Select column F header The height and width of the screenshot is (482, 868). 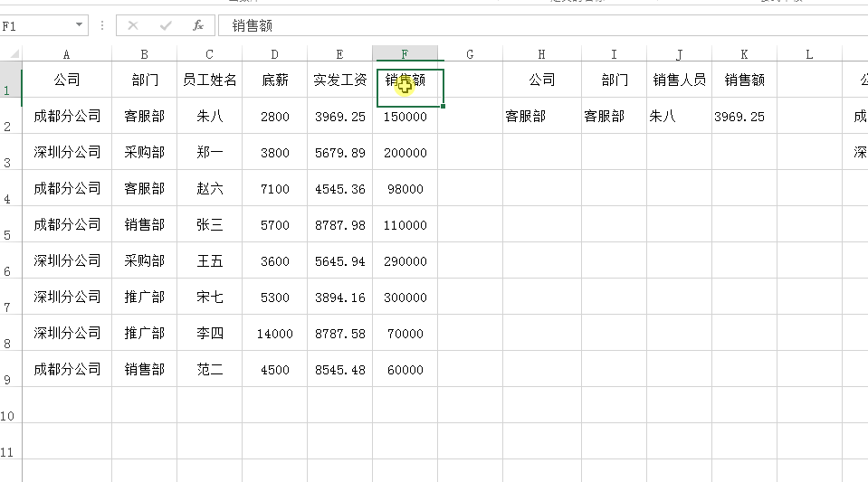[x=405, y=54]
